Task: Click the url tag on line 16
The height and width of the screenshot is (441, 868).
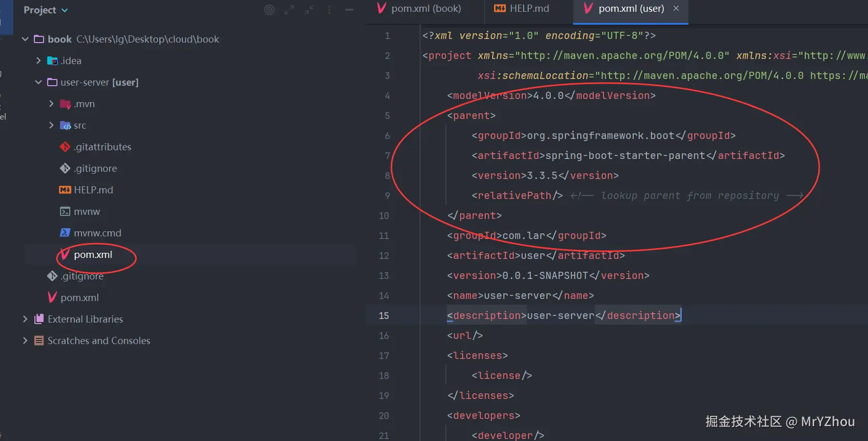Action: coord(465,335)
